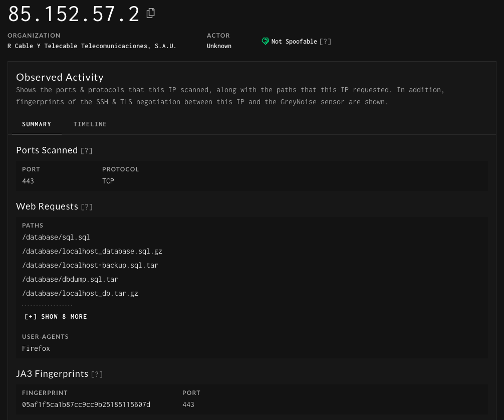Click the PROTOCOL column header
Image resolution: width=504 pixels, height=420 pixels.
tap(120, 169)
